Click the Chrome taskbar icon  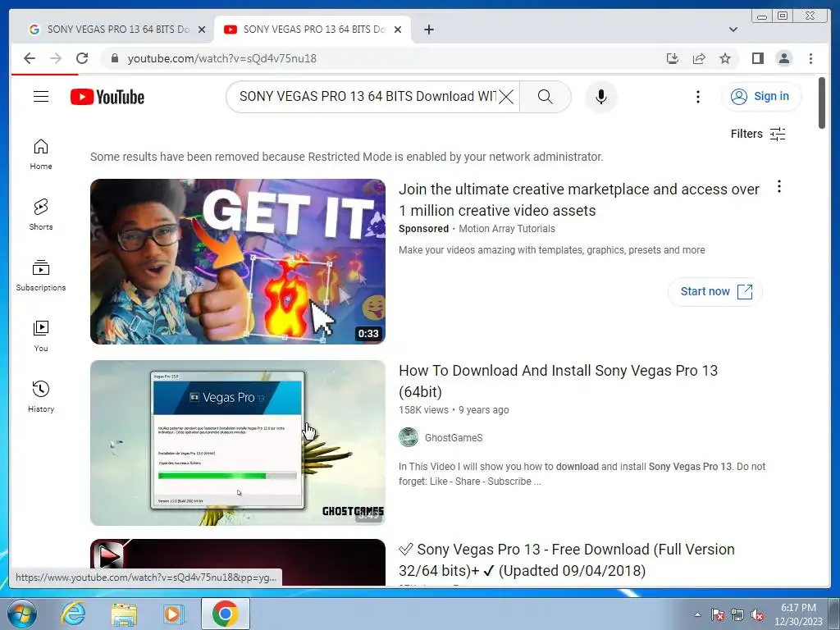coord(225,614)
